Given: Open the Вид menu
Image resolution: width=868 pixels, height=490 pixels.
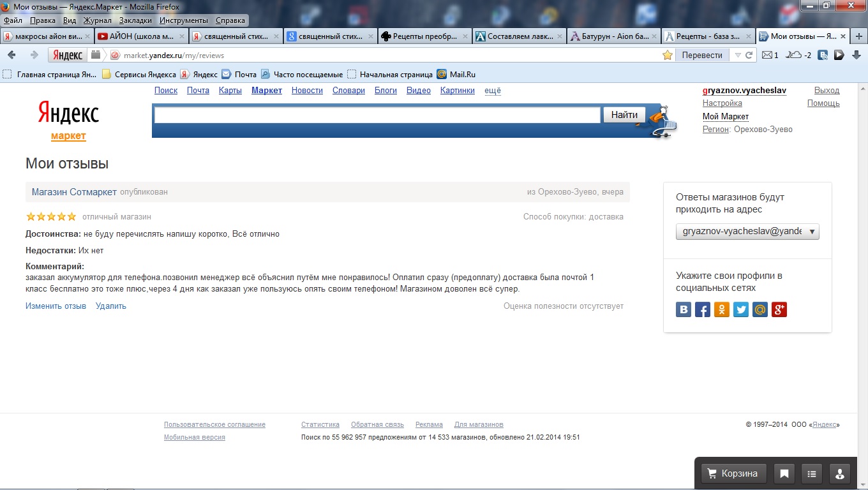Looking at the screenshot, I should pos(70,20).
